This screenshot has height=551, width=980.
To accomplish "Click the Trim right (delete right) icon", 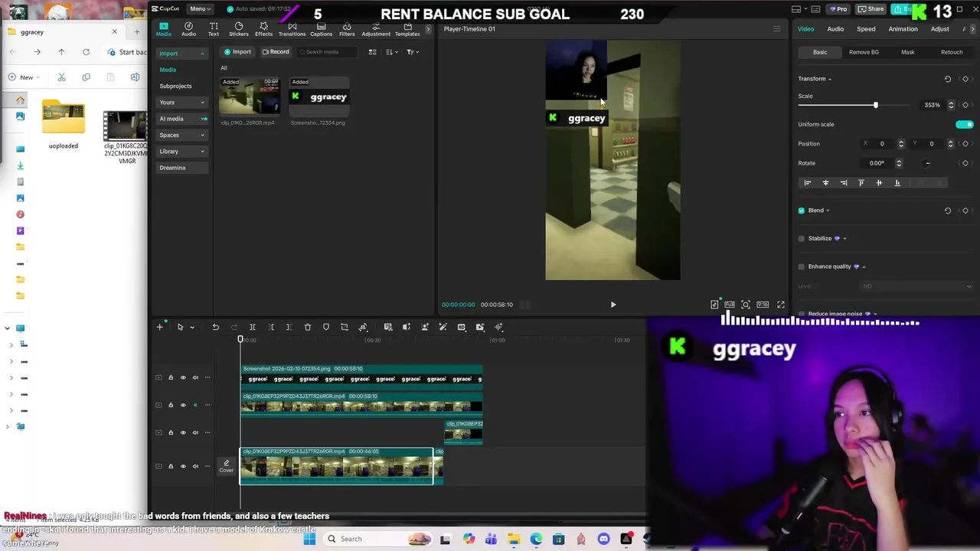I will [289, 328].
